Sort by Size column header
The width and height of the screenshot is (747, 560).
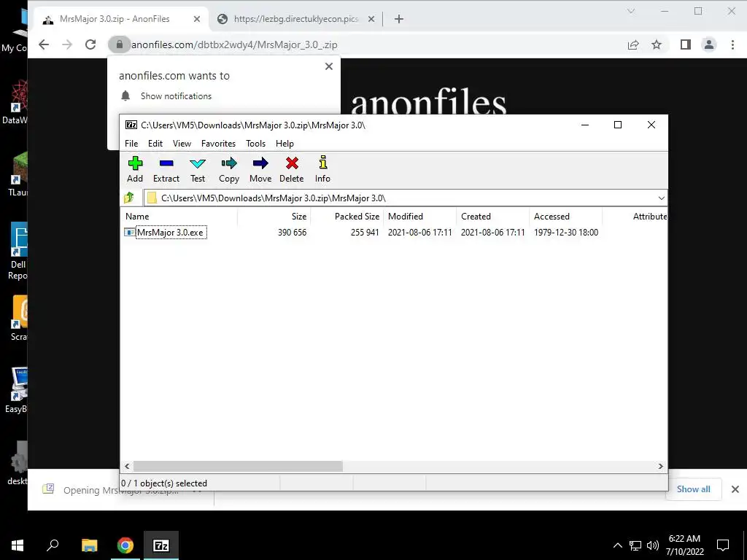[274, 216]
